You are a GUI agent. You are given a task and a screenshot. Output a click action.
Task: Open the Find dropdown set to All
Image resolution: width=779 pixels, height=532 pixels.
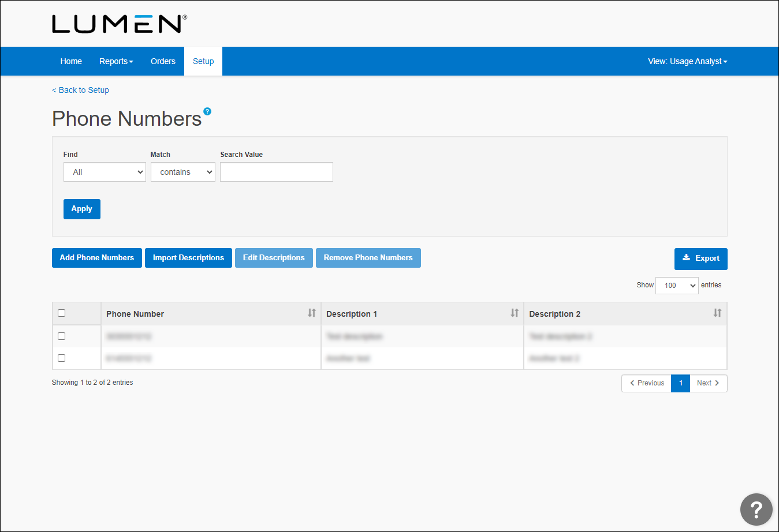coord(105,172)
